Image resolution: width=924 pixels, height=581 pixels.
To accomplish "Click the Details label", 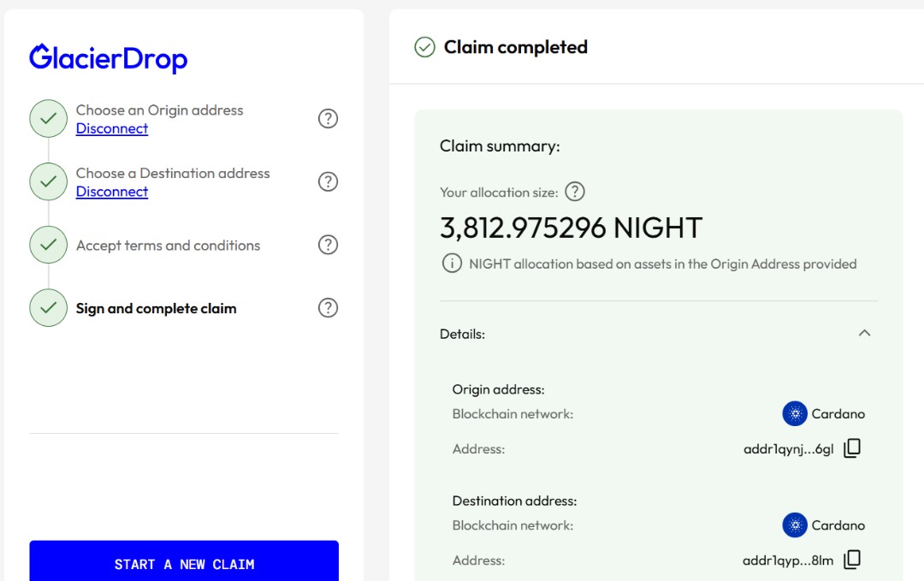I will (463, 334).
